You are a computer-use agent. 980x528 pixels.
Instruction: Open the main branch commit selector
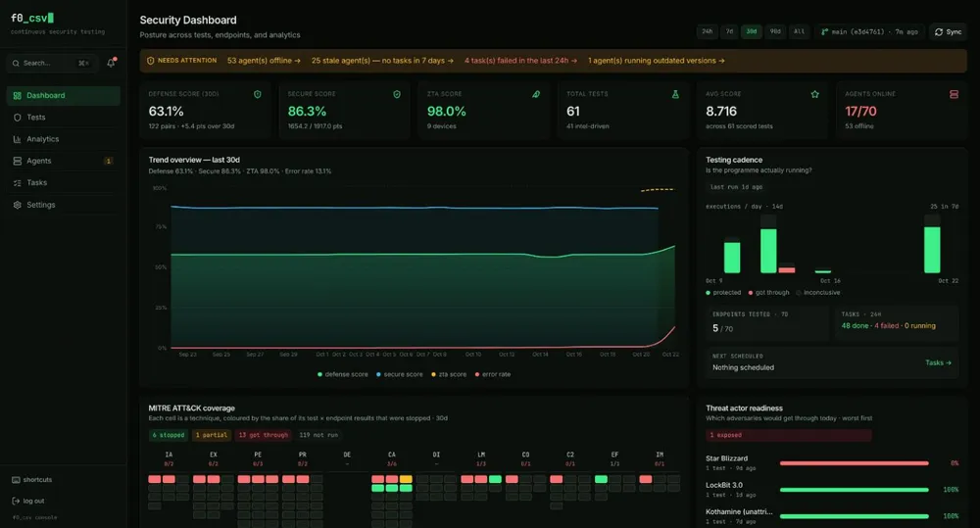869,32
